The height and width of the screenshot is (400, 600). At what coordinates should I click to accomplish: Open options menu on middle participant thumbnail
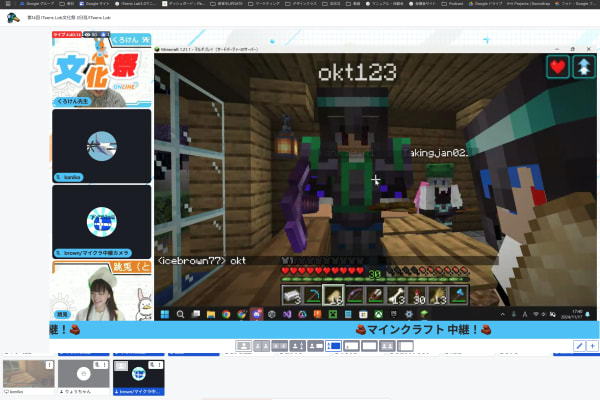click(104, 365)
